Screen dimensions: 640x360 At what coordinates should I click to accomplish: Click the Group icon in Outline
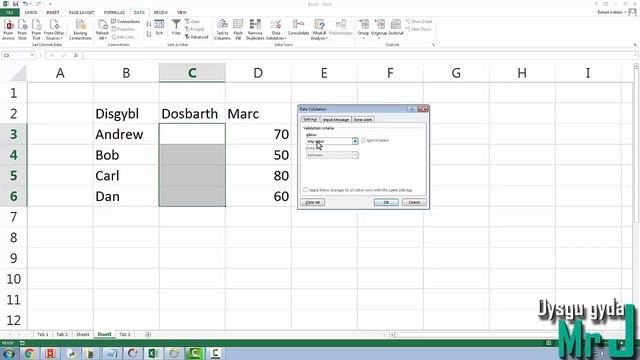[x=363, y=28]
